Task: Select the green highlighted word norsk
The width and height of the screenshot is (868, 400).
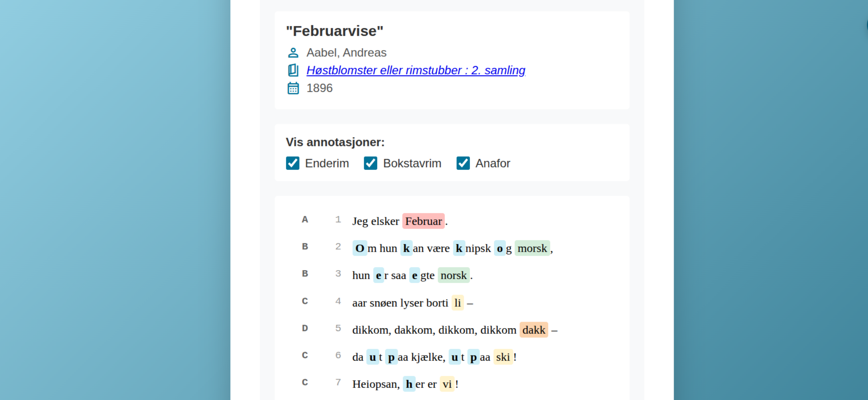Action: click(x=453, y=276)
